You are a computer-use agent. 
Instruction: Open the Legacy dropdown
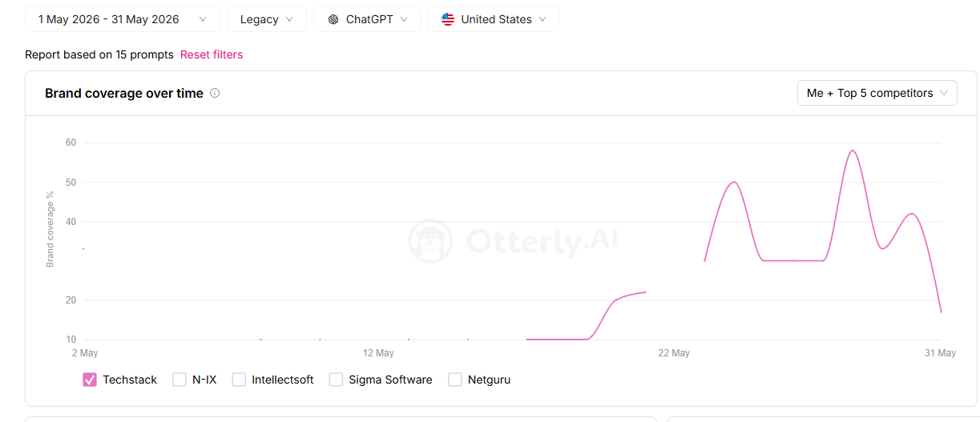tap(267, 19)
